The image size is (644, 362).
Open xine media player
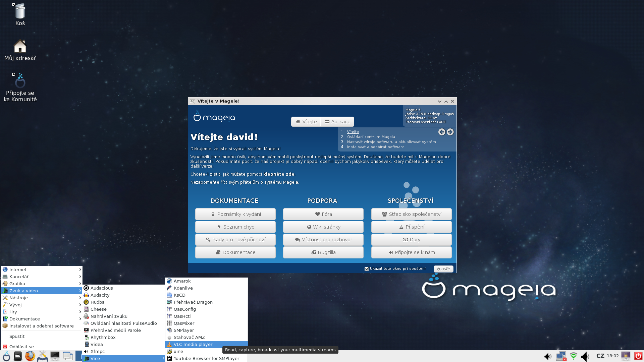click(194, 351)
